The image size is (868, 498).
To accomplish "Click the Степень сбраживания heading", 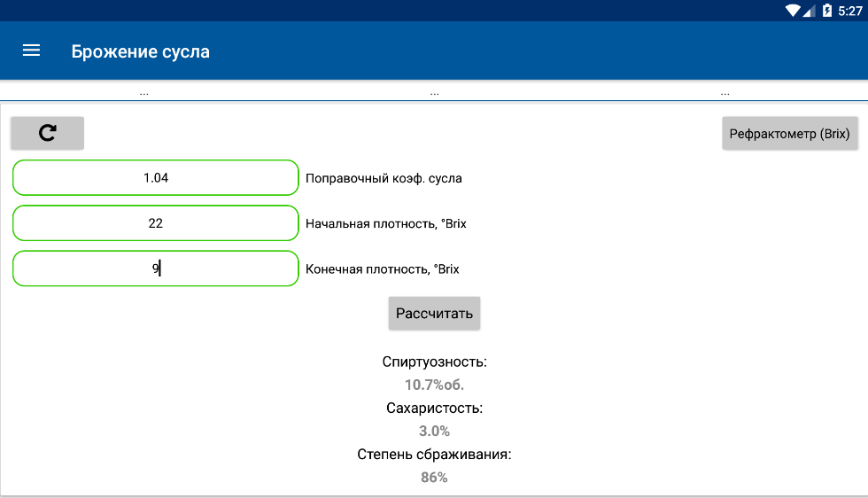I will click(435, 455).
